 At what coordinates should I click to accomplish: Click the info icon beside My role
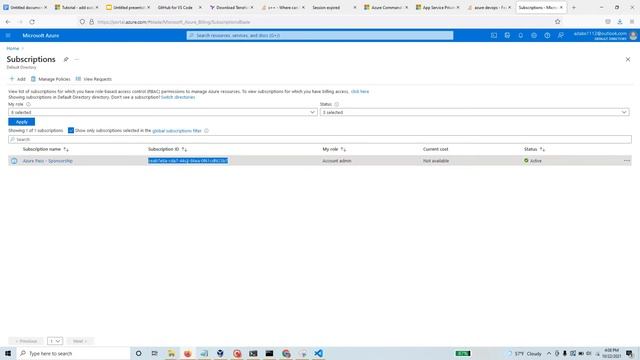point(28,104)
